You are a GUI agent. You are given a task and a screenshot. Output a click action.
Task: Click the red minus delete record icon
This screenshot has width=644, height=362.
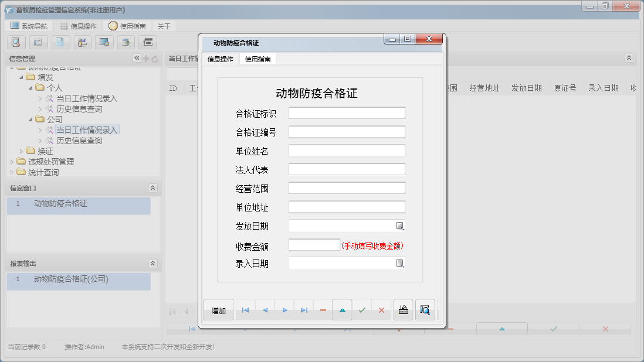(323, 310)
